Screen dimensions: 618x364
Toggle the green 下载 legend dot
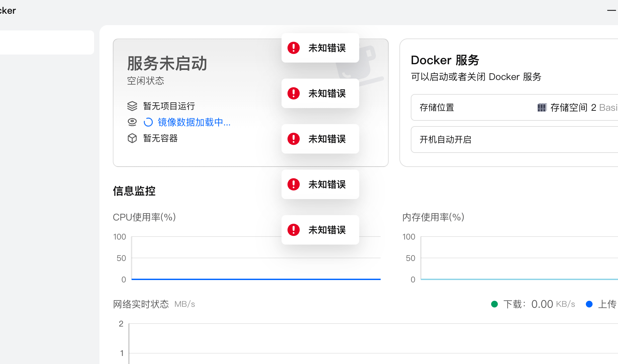coord(494,304)
